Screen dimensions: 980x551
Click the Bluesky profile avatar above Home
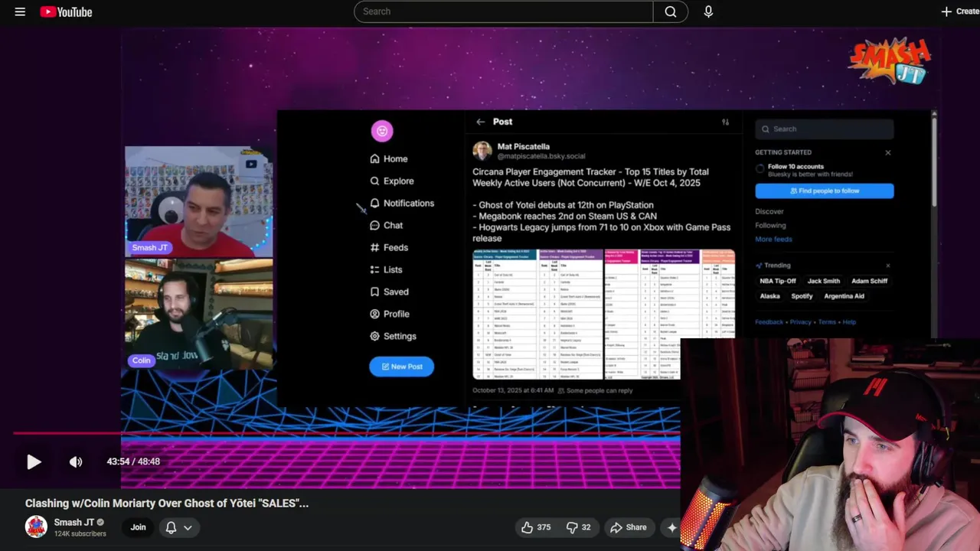coord(382,131)
